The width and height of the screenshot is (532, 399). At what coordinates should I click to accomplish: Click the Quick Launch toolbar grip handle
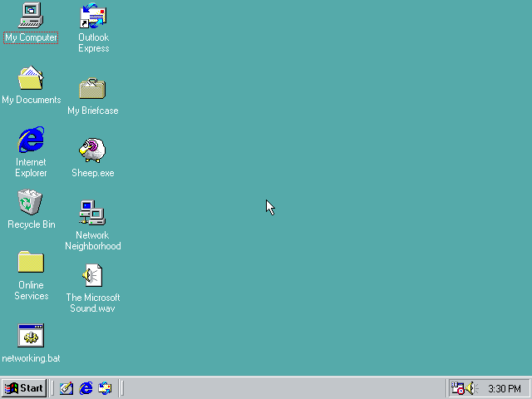coord(52,388)
